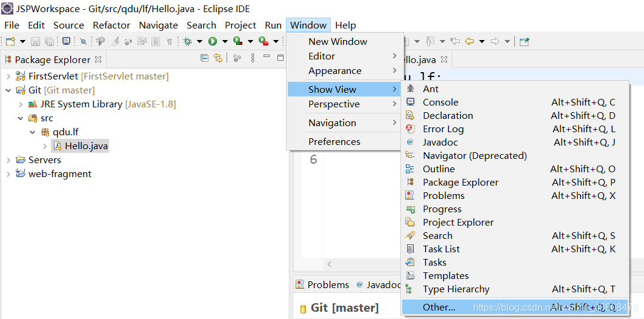This screenshot has height=319, width=644.
Task: Click Collapse All in Package Explorer
Action: [x=204, y=58]
